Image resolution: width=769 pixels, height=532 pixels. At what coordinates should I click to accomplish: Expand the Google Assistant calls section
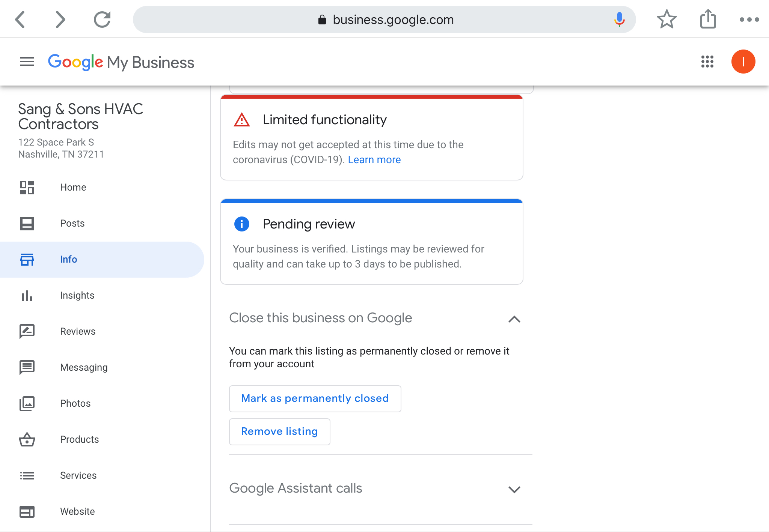pos(514,489)
